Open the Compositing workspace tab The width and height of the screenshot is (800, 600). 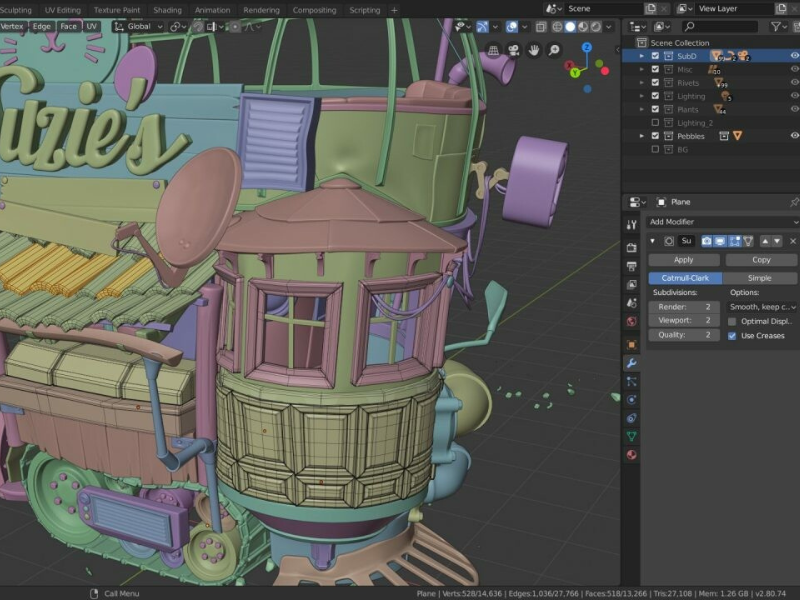tap(314, 10)
